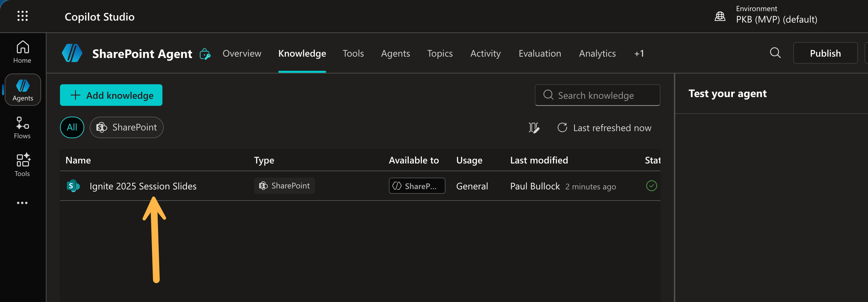This screenshot has height=302, width=868.
Task: Switch to the Overview tab
Action: point(242,53)
